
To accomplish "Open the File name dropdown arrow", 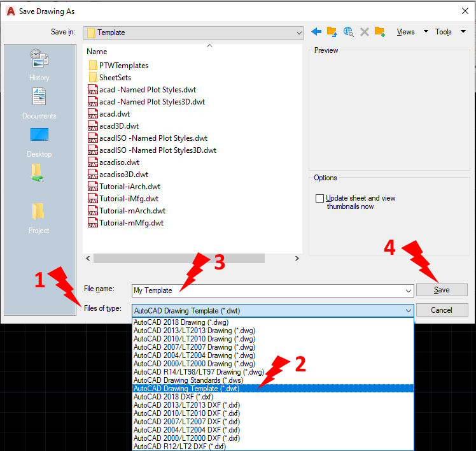I will click(x=409, y=291).
